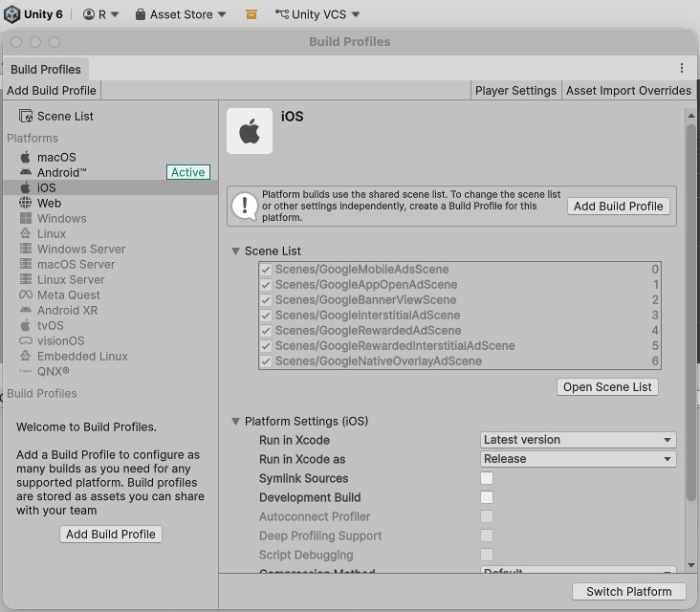Open the Run in Xcode dropdown
Screen dimensions: 700x612
coord(579,440)
